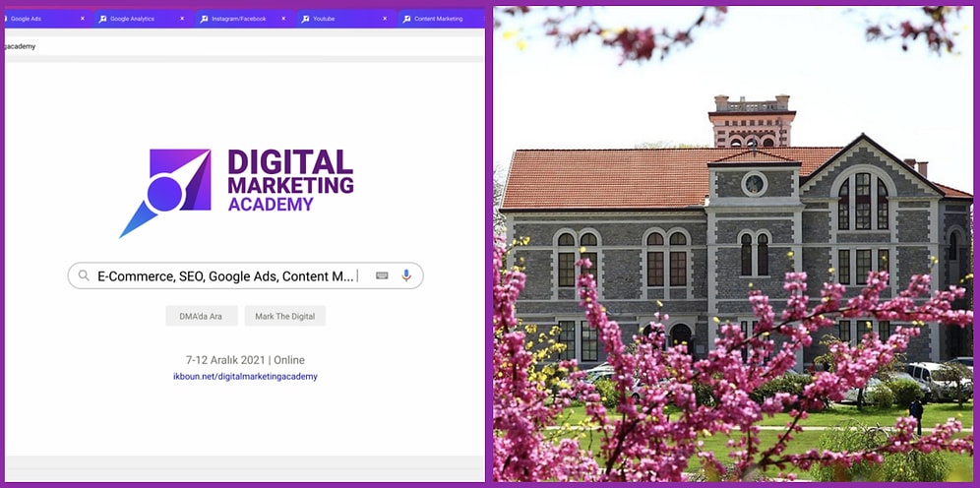
Task: Open the on-screen keyboard icon in search bar
Action: pyautogui.click(x=382, y=275)
